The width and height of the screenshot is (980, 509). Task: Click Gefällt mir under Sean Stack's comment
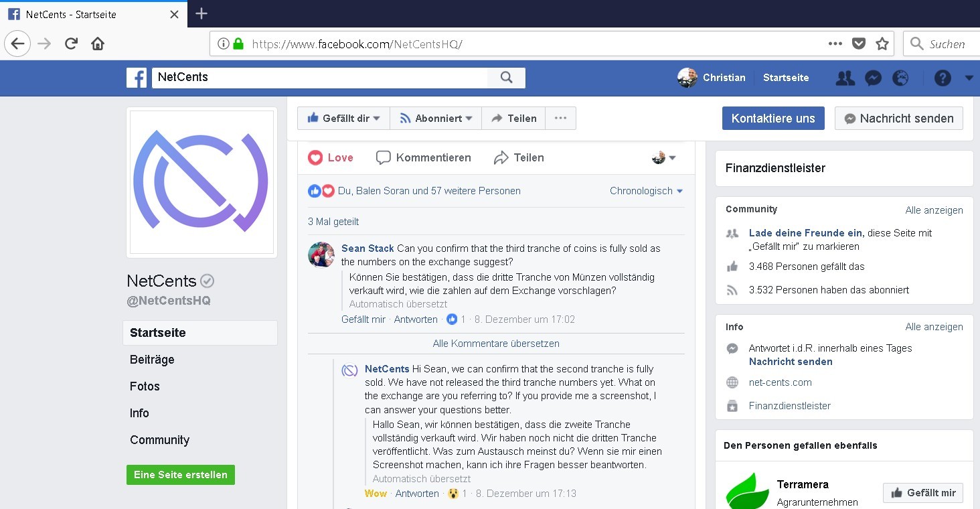tap(363, 319)
